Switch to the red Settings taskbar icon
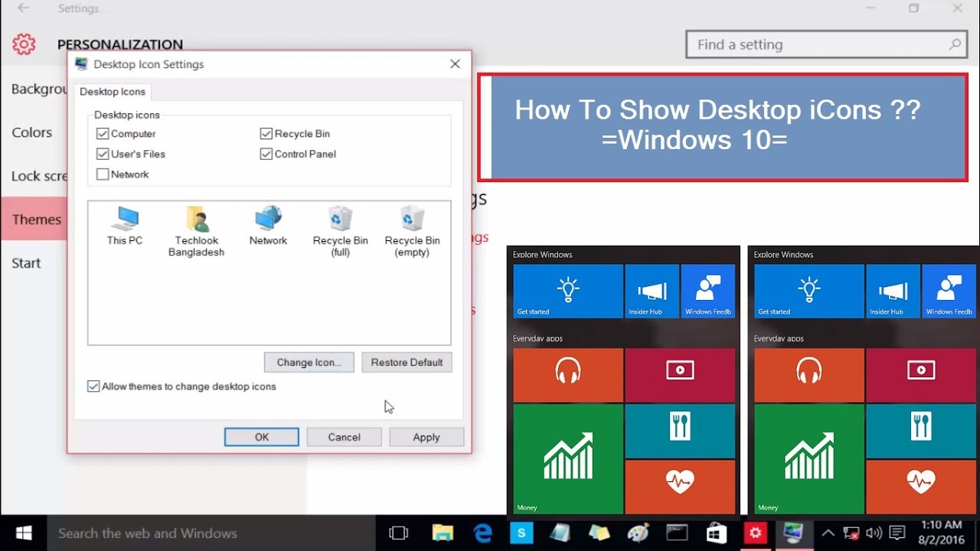Image resolution: width=980 pixels, height=551 pixels. pyautogui.click(x=755, y=533)
